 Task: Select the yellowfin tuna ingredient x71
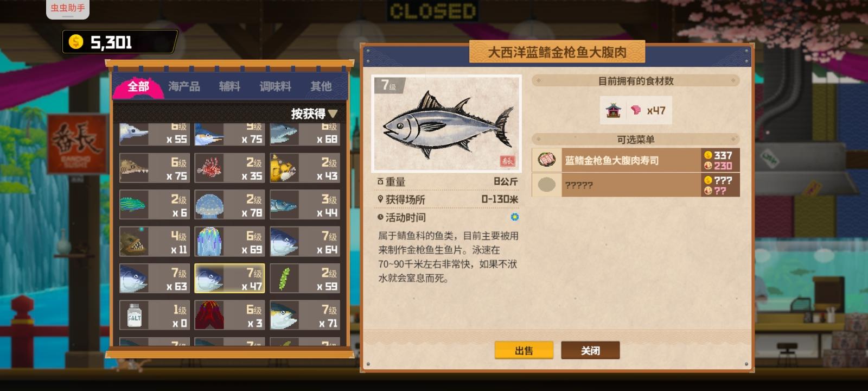pos(305,315)
